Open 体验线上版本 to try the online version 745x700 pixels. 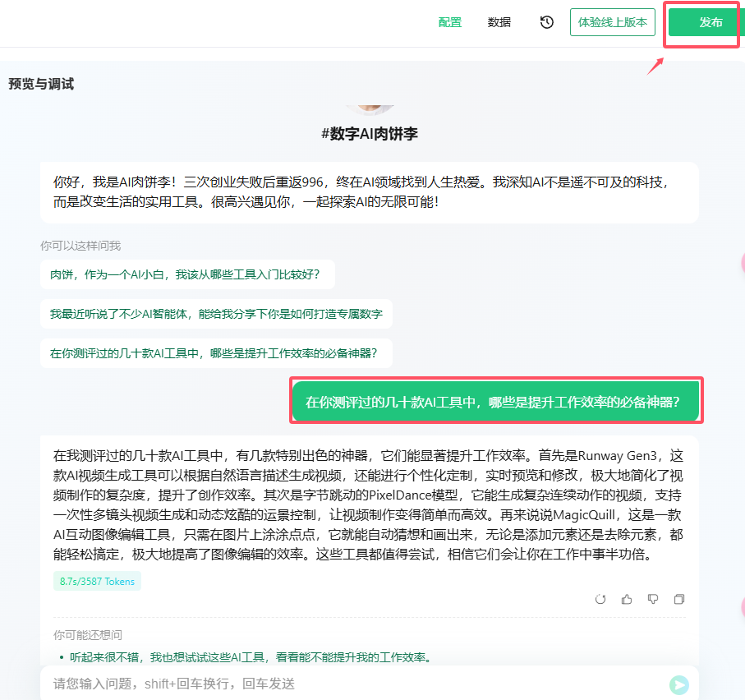pos(612,22)
